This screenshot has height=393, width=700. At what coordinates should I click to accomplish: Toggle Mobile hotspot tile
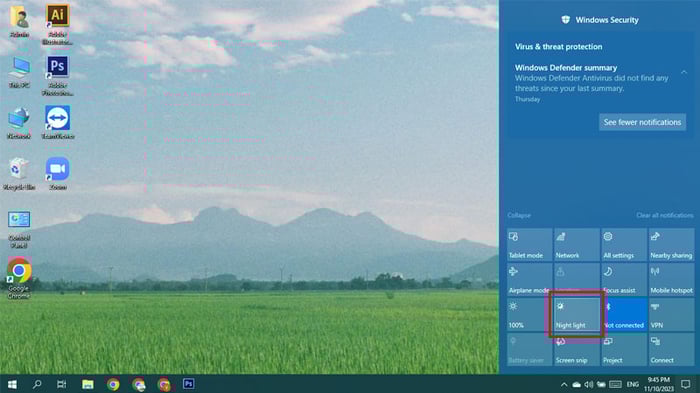pyautogui.click(x=671, y=280)
